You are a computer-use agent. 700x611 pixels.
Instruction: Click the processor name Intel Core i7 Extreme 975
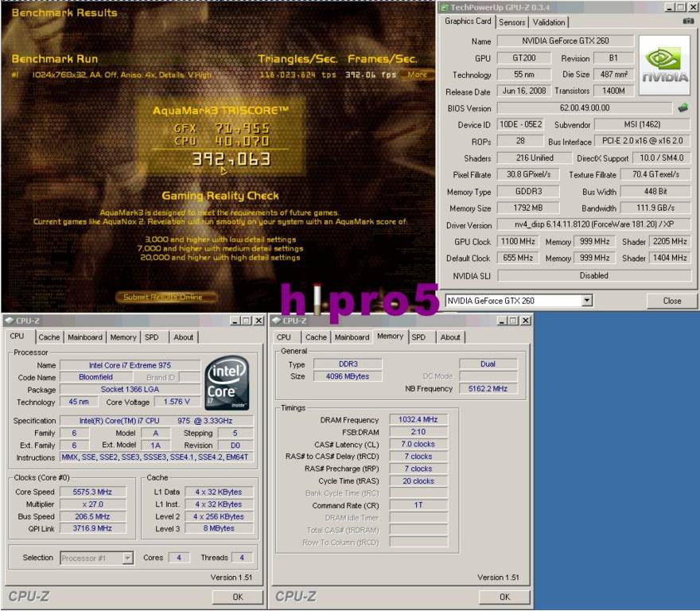[130, 365]
